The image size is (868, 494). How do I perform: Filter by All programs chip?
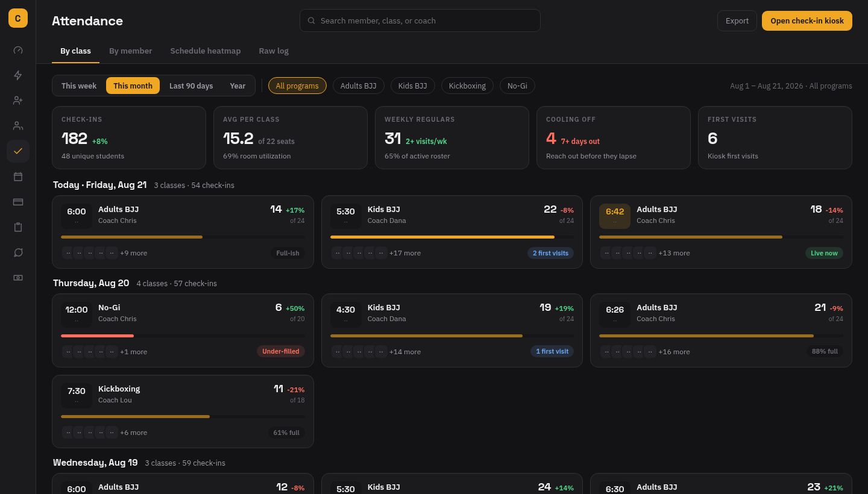coord(297,86)
